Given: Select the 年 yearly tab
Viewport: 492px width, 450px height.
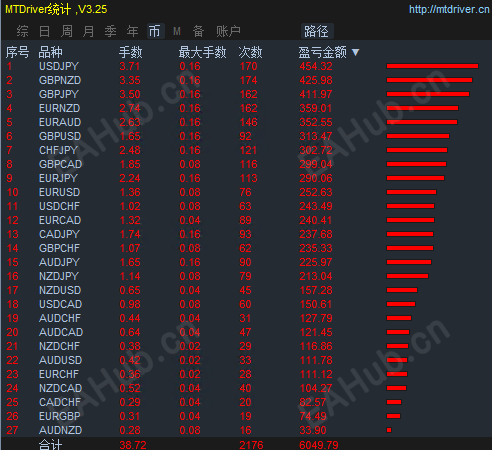Looking at the screenshot, I should point(132,31).
